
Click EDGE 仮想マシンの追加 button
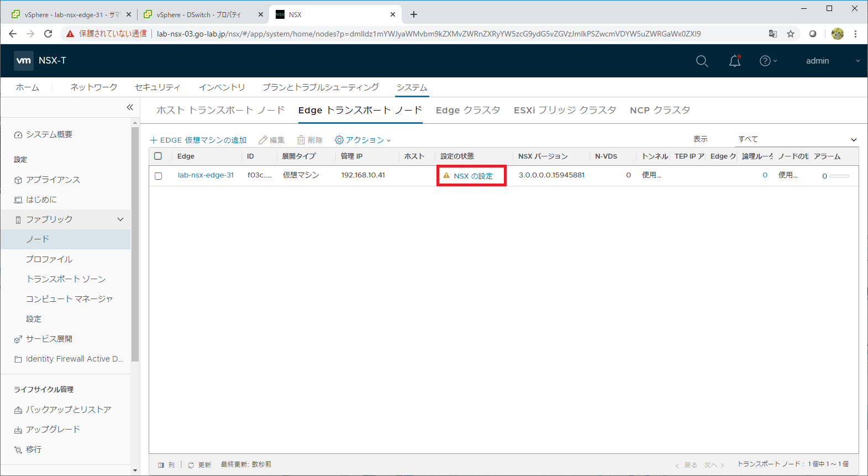(198, 140)
